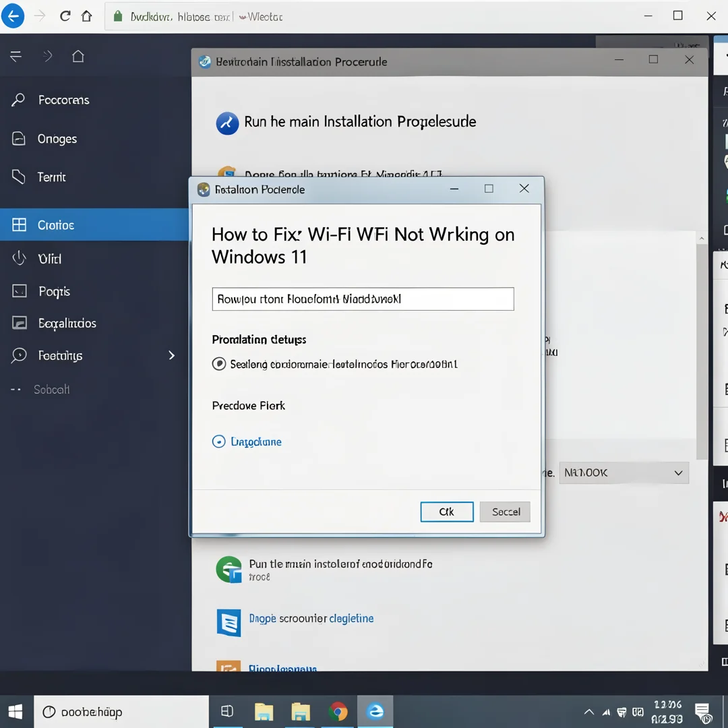Open Task View on the taskbar
The width and height of the screenshot is (728, 728).
tap(227, 711)
